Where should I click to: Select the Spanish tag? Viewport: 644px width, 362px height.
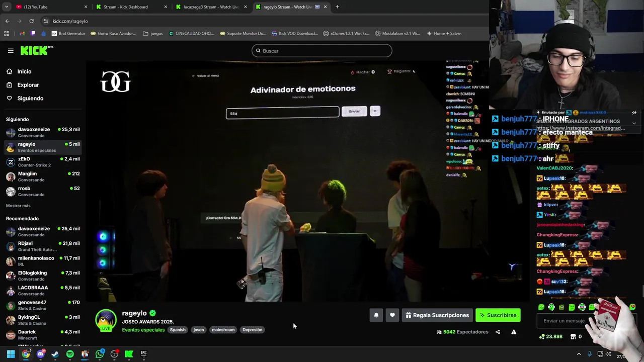point(178,330)
